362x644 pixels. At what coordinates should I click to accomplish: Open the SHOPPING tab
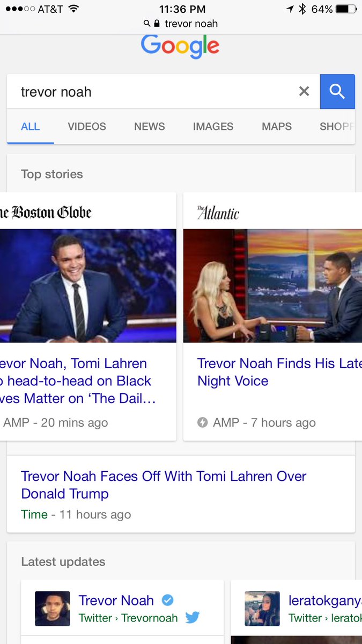tap(337, 127)
